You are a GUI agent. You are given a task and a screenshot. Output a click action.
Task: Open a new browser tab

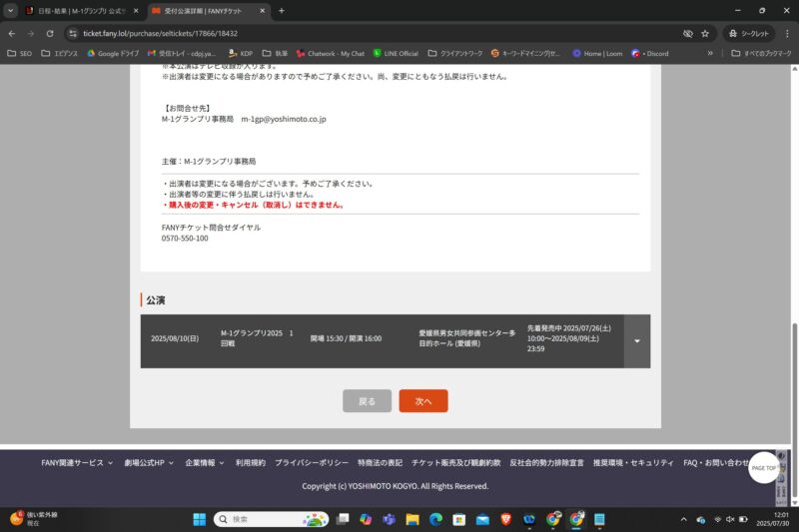[282, 11]
